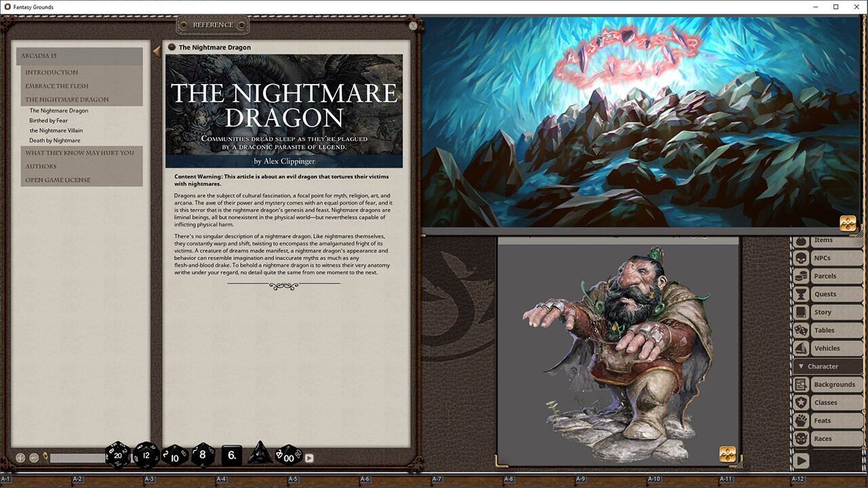Open the Story book icon
This screenshot has height=488, width=868.
(800, 312)
